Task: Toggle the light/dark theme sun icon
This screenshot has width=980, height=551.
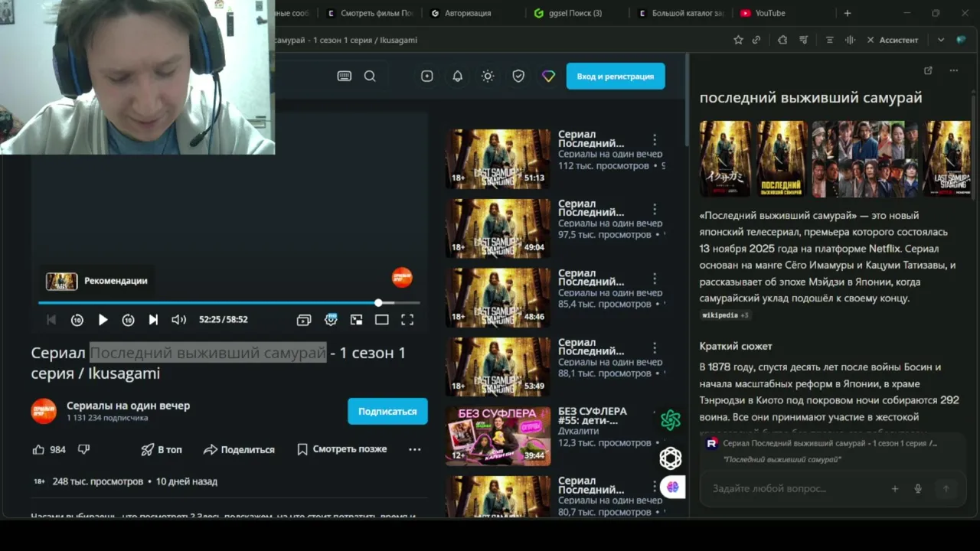Action: pyautogui.click(x=488, y=77)
